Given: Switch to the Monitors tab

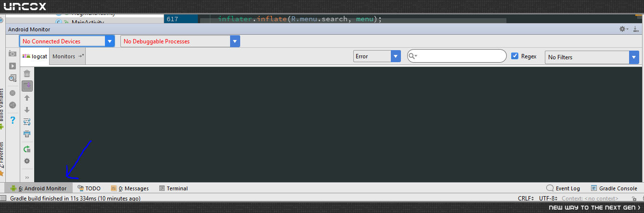Looking at the screenshot, I should (68, 56).
